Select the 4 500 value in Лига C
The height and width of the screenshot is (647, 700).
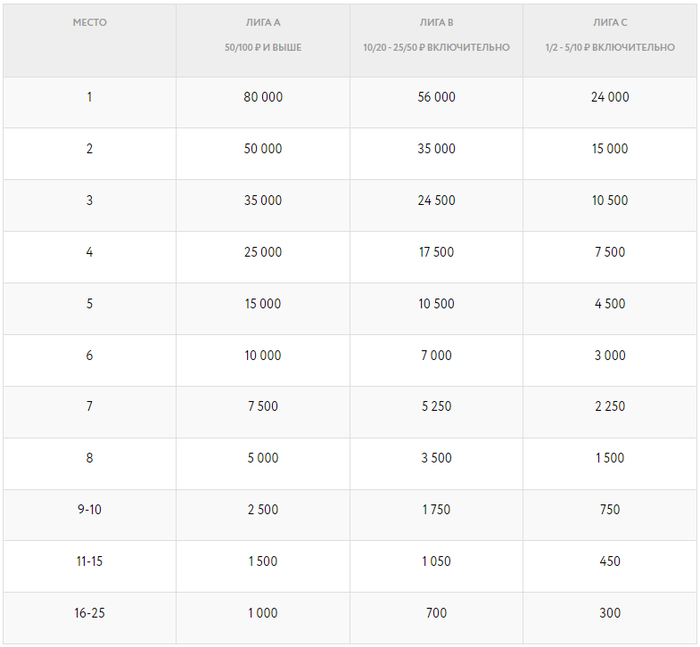pos(610,304)
